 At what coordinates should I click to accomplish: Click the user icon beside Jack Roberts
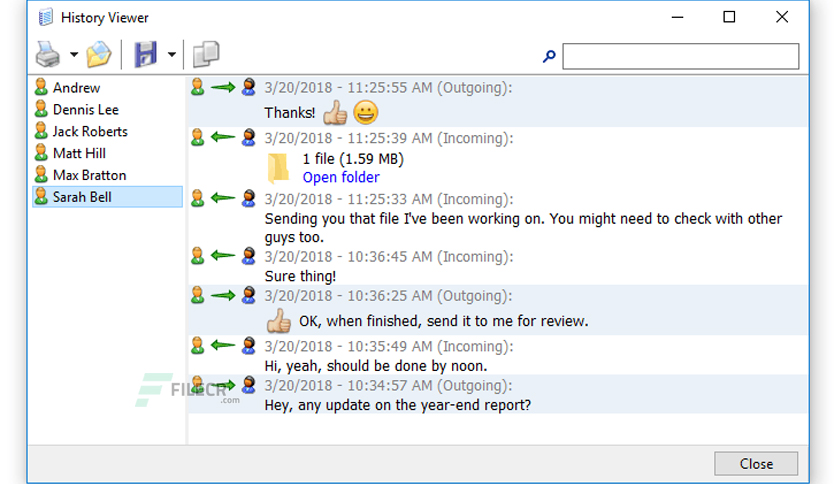[41, 131]
